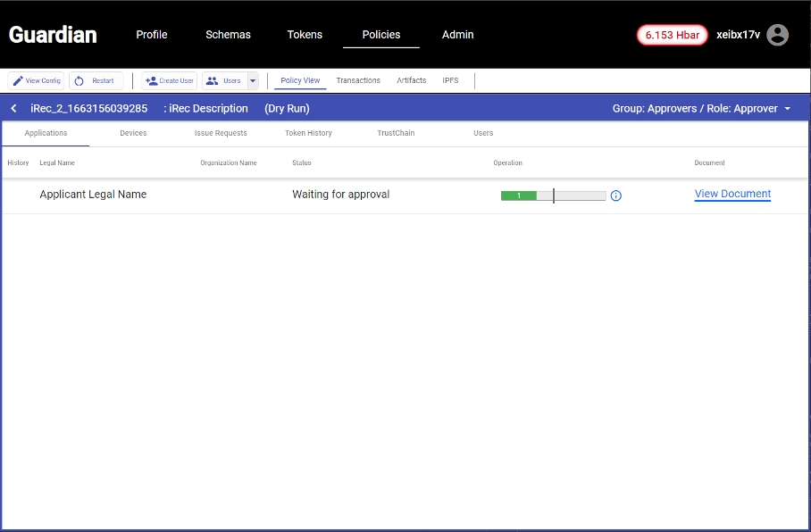This screenshot has width=811, height=532.
Task: Click the Guardian logo
Action: 53,35
